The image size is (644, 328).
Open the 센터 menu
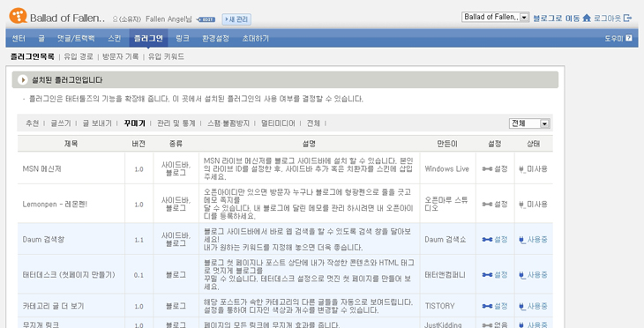click(19, 38)
